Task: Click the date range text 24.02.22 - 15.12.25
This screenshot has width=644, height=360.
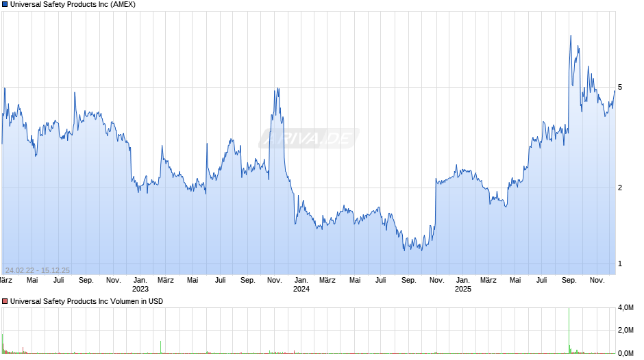Action: [x=38, y=270]
